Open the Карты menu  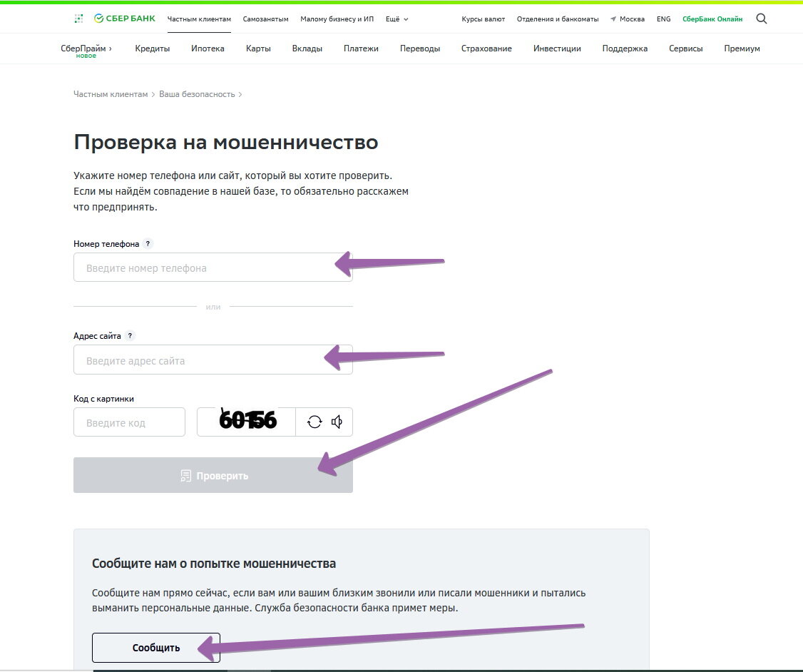pyautogui.click(x=258, y=49)
